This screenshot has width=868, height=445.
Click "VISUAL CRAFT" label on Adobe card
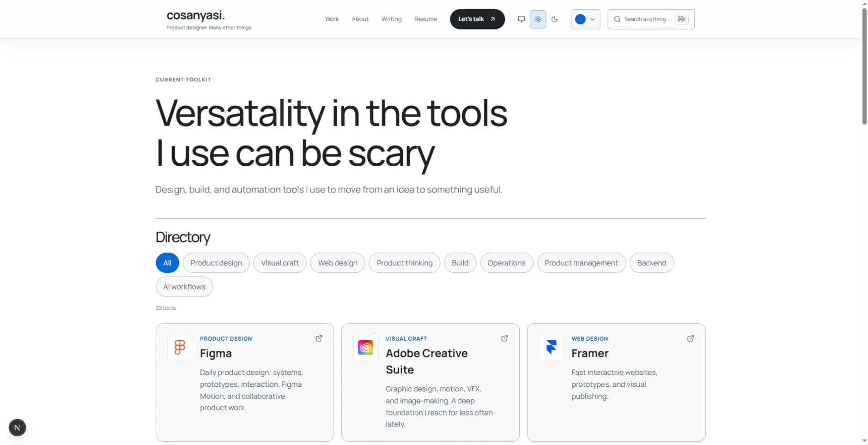pos(407,338)
